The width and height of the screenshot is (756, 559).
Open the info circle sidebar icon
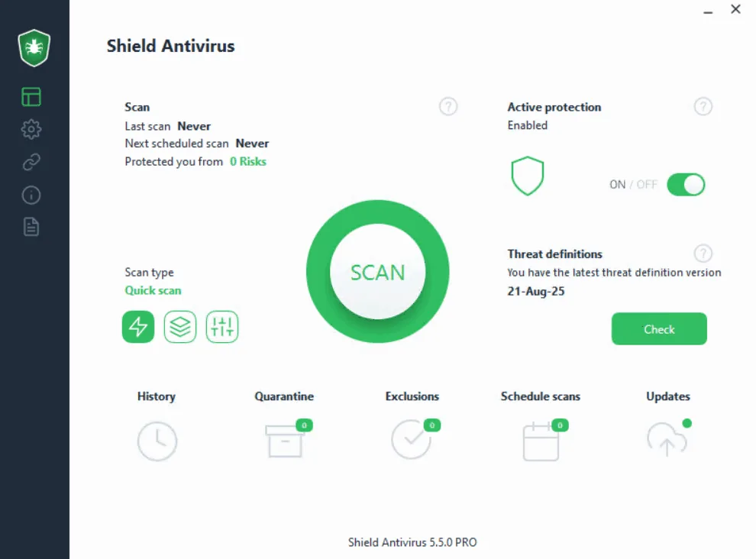click(31, 195)
